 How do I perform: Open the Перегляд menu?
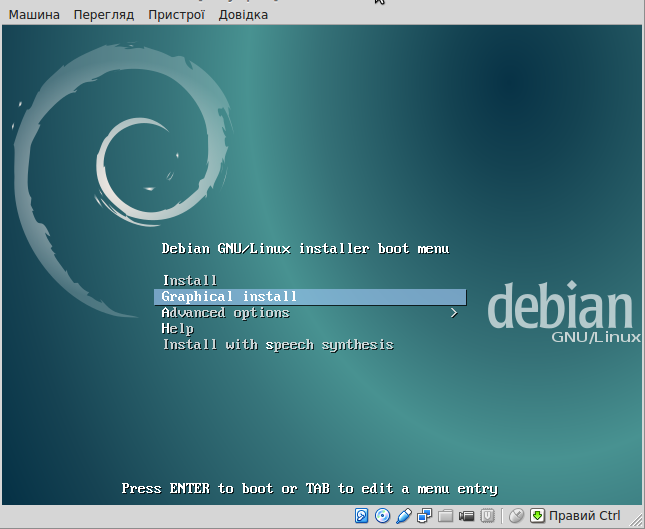(104, 15)
